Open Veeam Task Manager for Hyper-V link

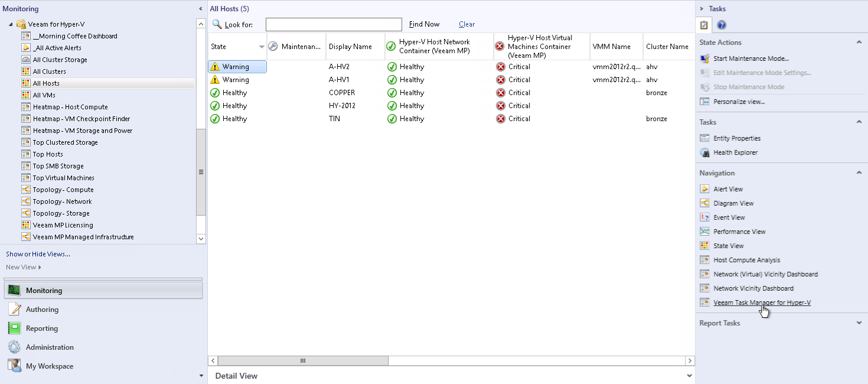[x=762, y=302]
